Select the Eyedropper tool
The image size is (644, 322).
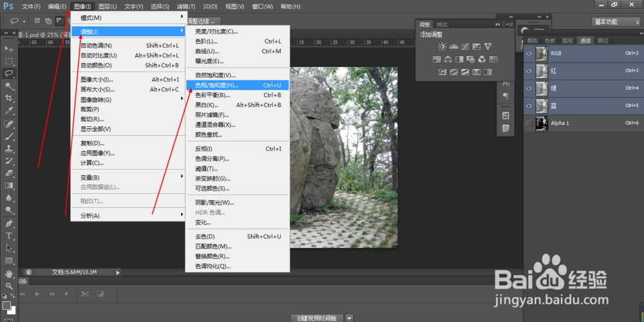point(8,111)
